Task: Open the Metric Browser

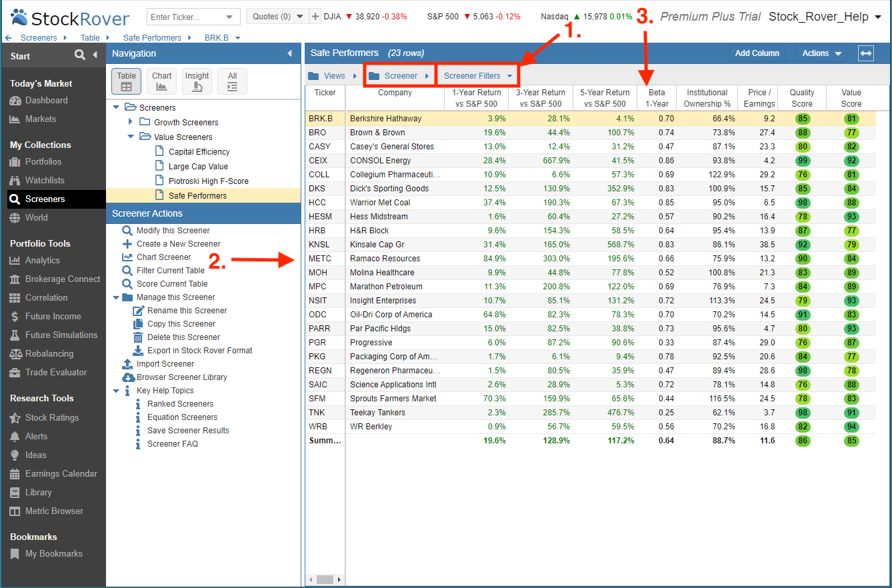Action: tap(54, 511)
